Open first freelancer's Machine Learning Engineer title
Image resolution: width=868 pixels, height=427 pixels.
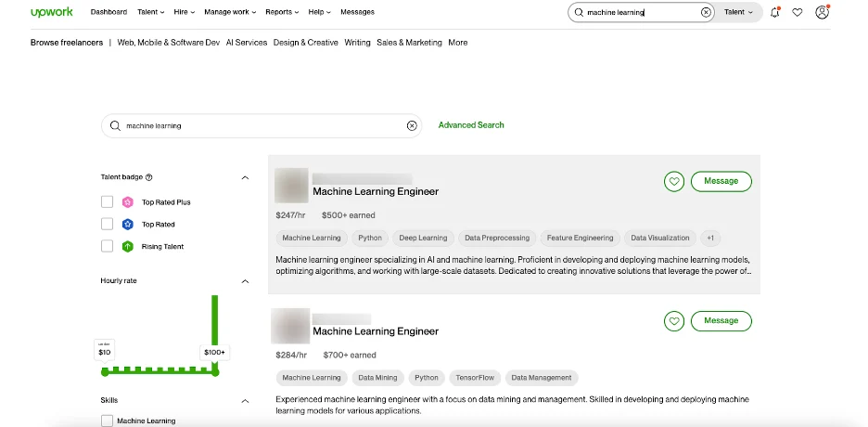tap(376, 191)
